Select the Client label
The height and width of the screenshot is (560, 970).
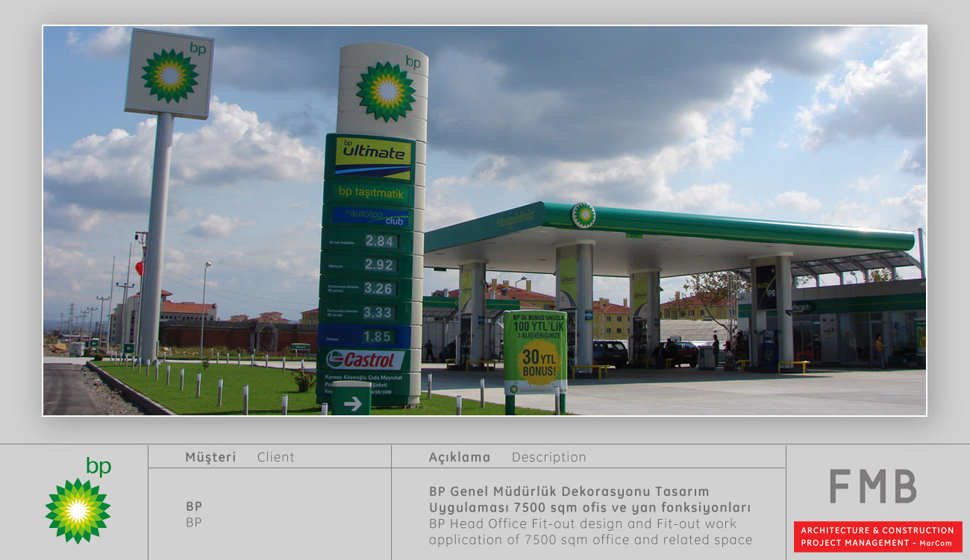click(x=276, y=457)
